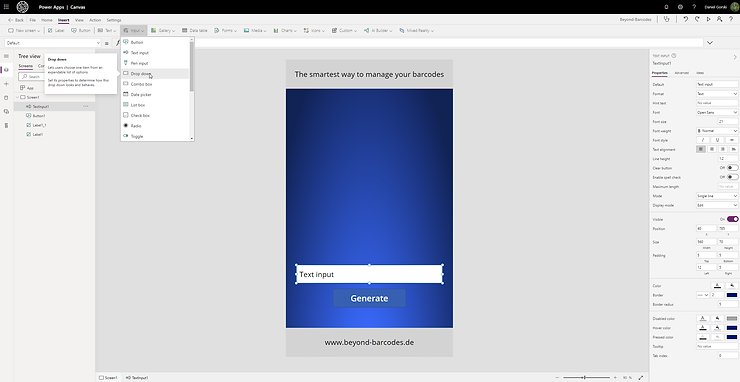Open the app launcher waffle icon
This screenshot has width=740, height=382.
(x=6, y=7)
